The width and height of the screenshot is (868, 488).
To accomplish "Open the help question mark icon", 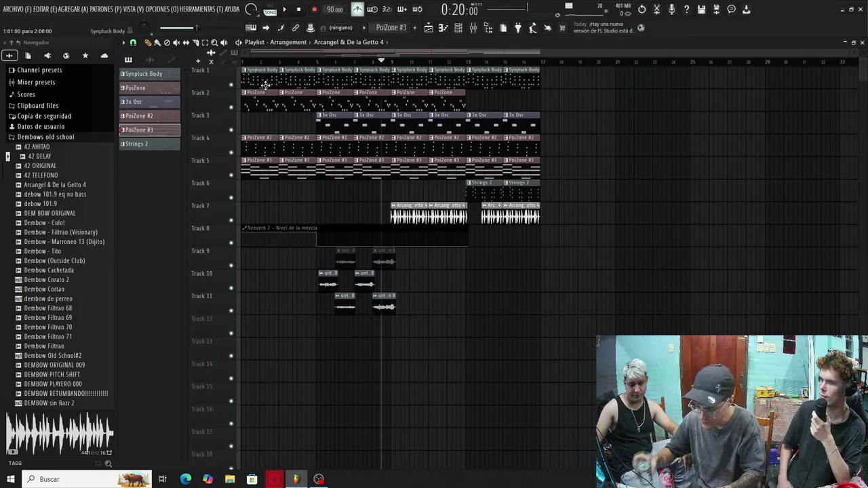I will (x=687, y=9).
